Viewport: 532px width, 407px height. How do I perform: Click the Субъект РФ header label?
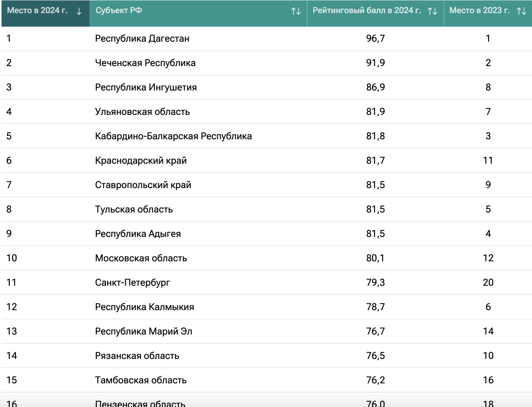click(x=119, y=11)
